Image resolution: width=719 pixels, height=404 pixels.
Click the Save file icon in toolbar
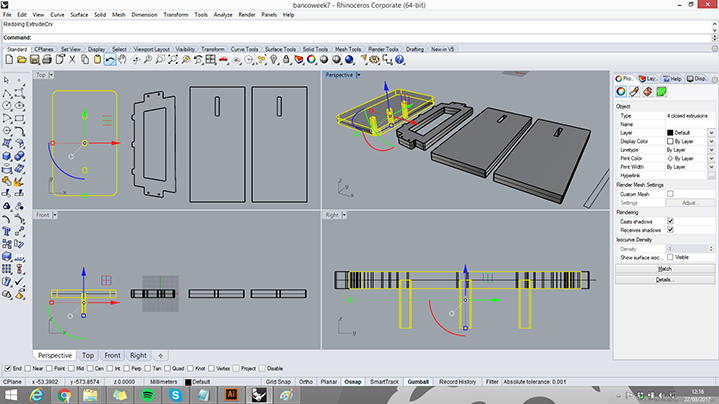[x=34, y=60]
